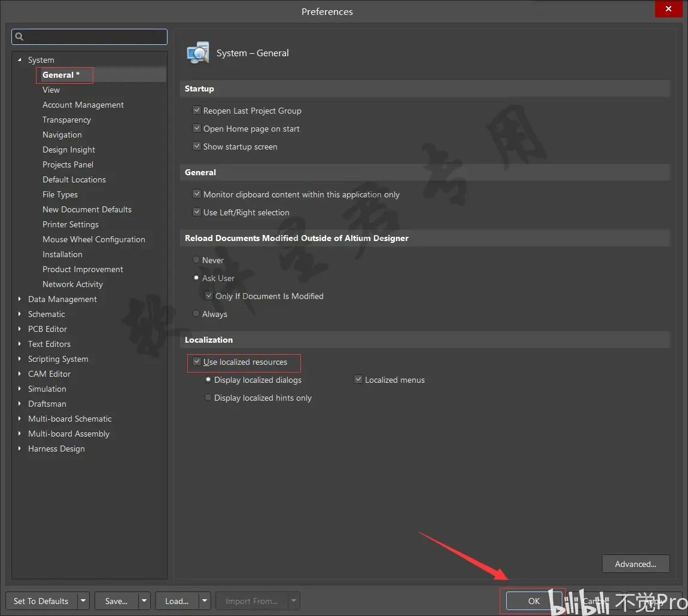Viewport: 688px width, 616px height.
Task: Expand the Harness Design node
Action: click(x=19, y=448)
